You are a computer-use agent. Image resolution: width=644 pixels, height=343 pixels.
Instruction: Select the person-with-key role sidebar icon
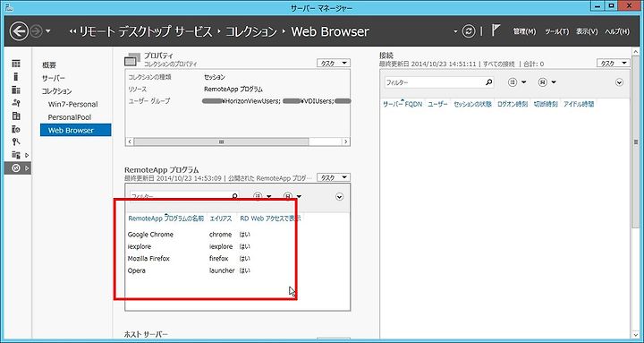16,103
